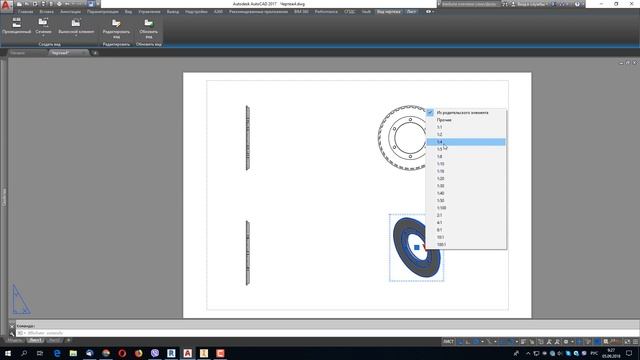Choose Прочие in the scale list

[x=466, y=120]
